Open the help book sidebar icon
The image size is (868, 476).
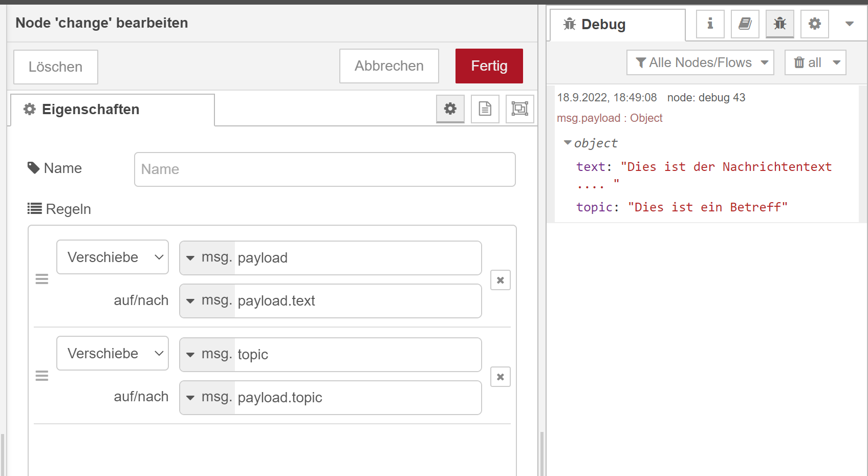click(x=745, y=24)
